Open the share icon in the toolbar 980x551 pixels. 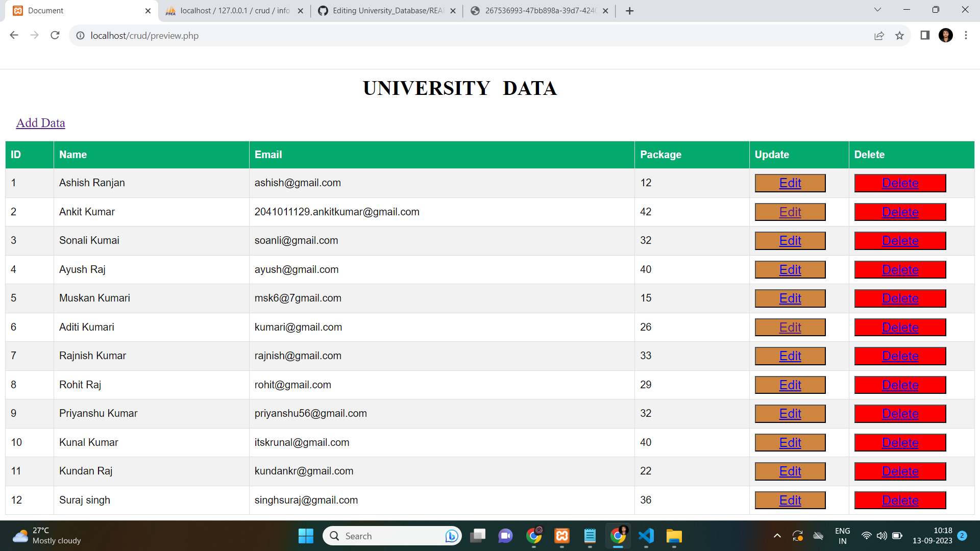pos(879,36)
